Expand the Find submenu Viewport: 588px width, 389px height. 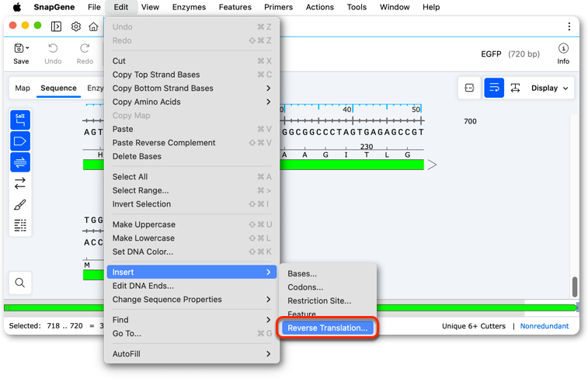[x=192, y=320]
